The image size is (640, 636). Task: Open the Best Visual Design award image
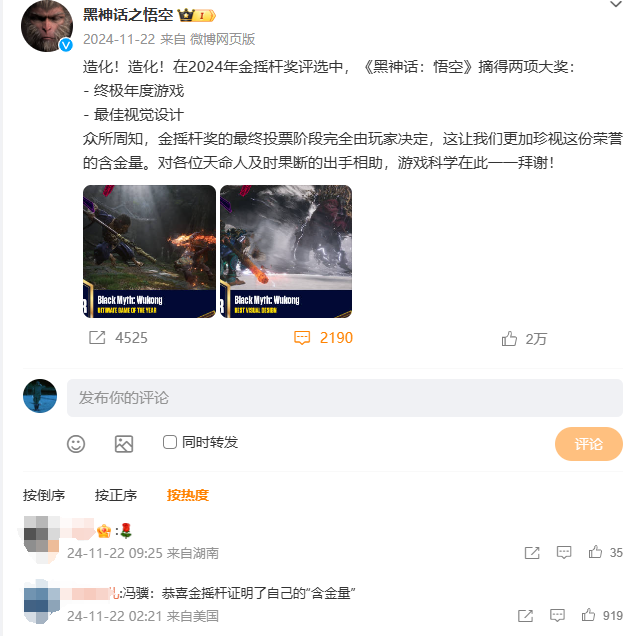[286, 251]
